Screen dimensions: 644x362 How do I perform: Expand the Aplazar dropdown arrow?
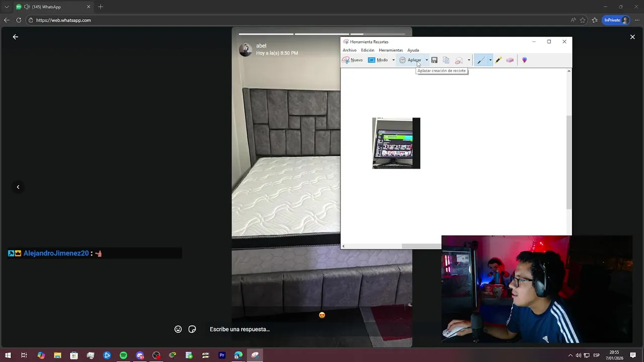pyautogui.click(x=427, y=60)
